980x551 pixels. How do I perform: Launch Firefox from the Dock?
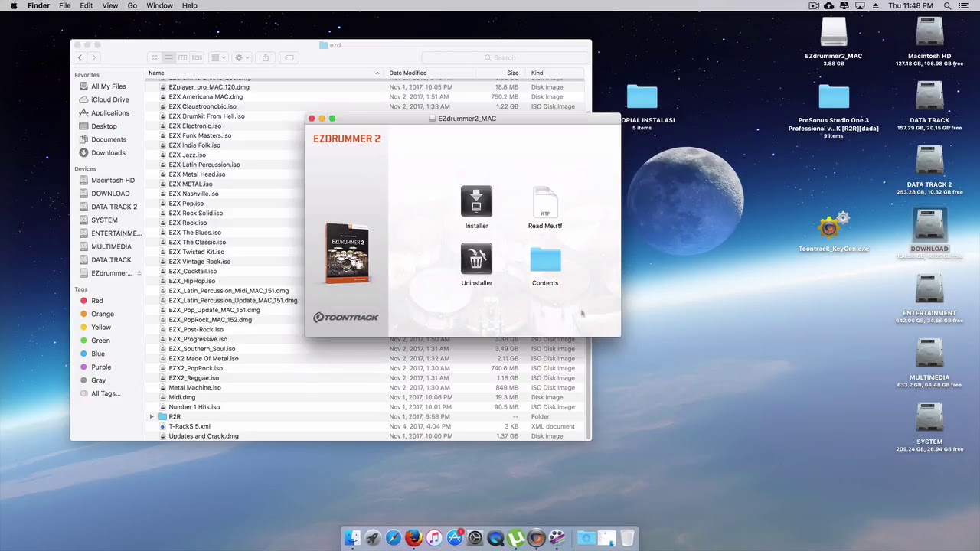pyautogui.click(x=413, y=538)
